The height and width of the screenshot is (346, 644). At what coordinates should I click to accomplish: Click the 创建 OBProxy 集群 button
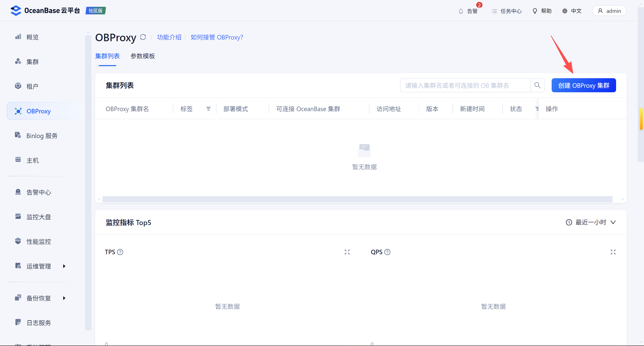584,85
